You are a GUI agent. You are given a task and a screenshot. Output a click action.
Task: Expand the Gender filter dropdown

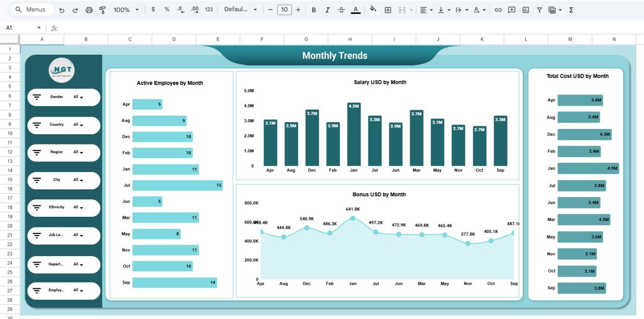78,97
